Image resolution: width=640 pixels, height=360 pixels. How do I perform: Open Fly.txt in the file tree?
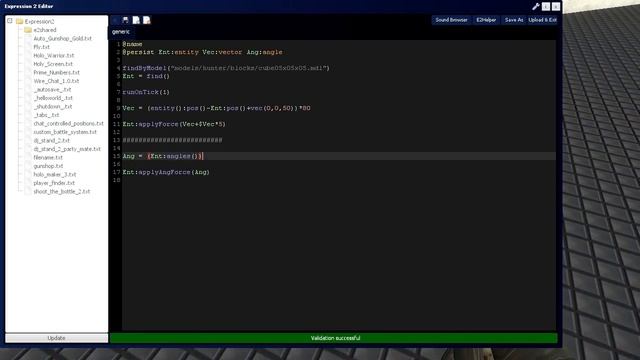pyautogui.click(x=42, y=47)
